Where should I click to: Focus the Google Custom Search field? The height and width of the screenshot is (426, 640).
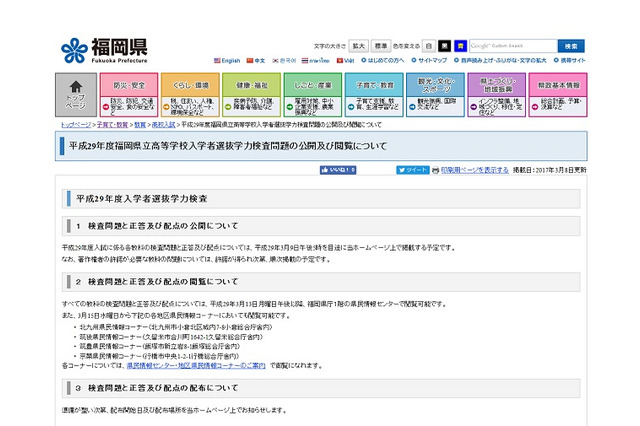(x=513, y=46)
